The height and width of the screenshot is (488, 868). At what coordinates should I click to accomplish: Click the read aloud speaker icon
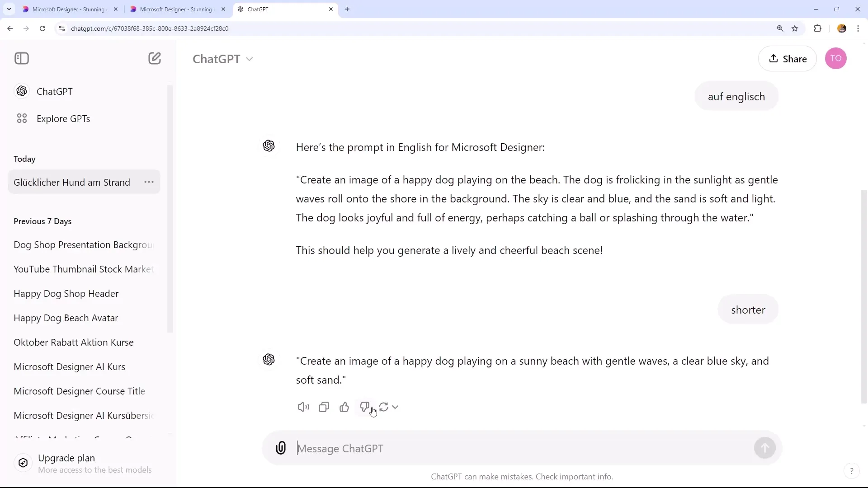coord(303,407)
